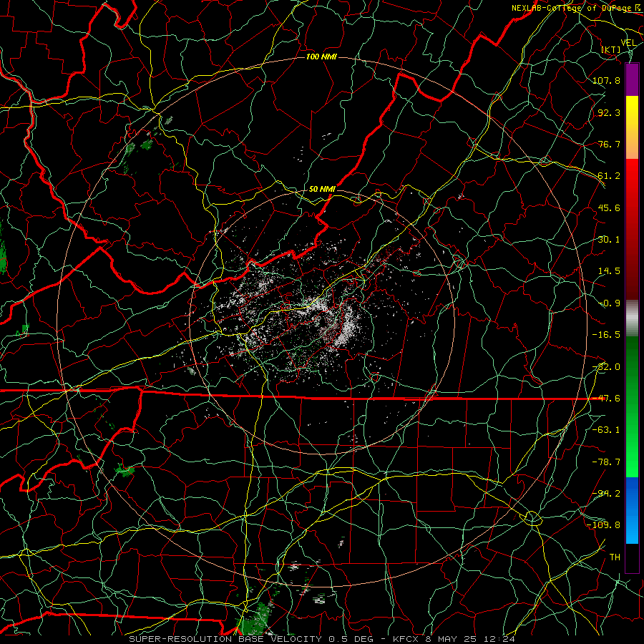Select the -63.1 value on velocity scale
Image resolution: width=644 pixels, height=644 pixels.
606,430
